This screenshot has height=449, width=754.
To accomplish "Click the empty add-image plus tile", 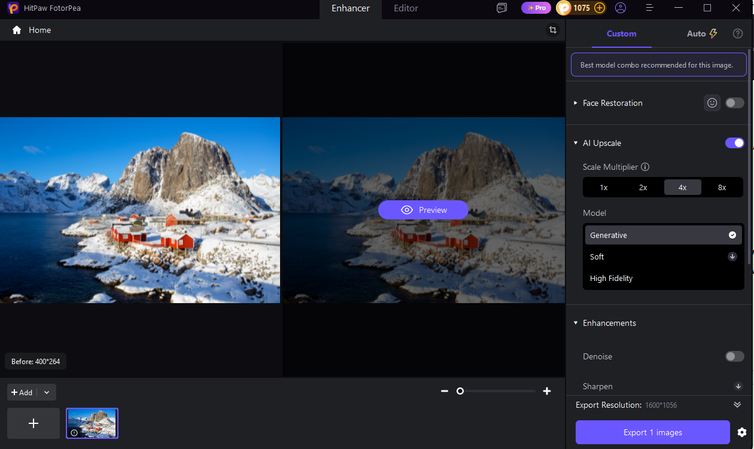I will pyautogui.click(x=33, y=424).
